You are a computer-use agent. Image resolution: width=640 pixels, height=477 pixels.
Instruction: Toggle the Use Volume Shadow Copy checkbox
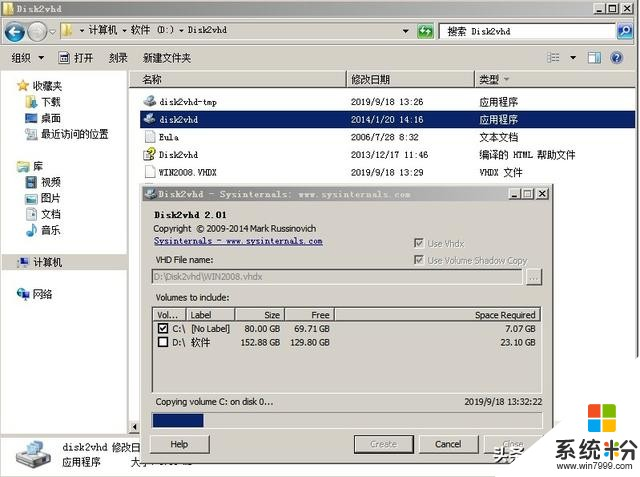[x=419, y=260]
